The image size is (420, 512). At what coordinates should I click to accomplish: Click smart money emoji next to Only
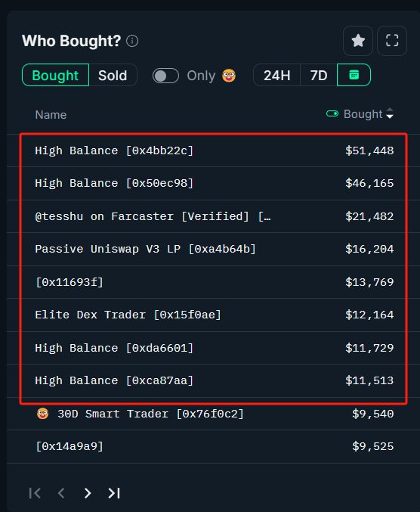(x=229, y=76)
